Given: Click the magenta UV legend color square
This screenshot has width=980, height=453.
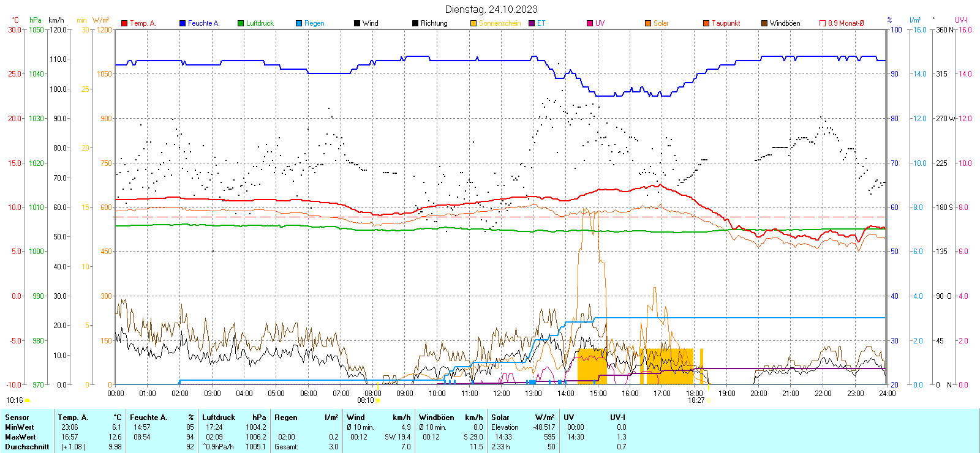Looking at the screenshot, I should click(590, 23).
